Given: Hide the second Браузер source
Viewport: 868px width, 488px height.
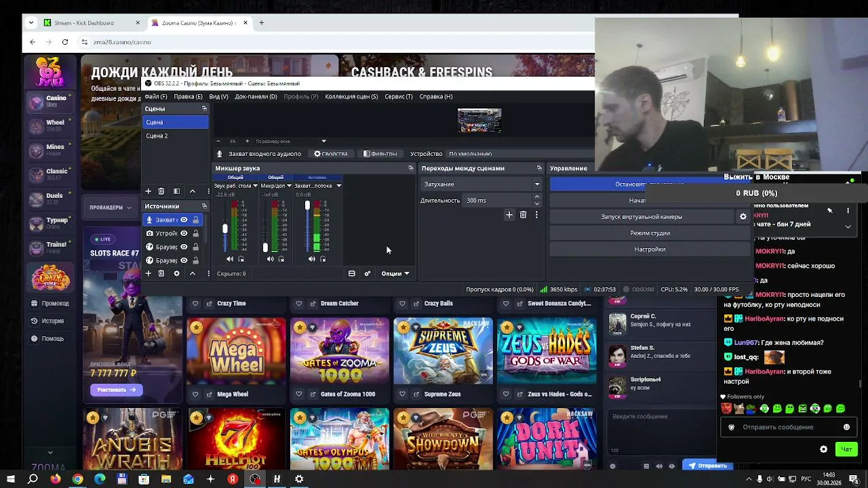Looking at the screenshot, I should (x=184, y=260).
